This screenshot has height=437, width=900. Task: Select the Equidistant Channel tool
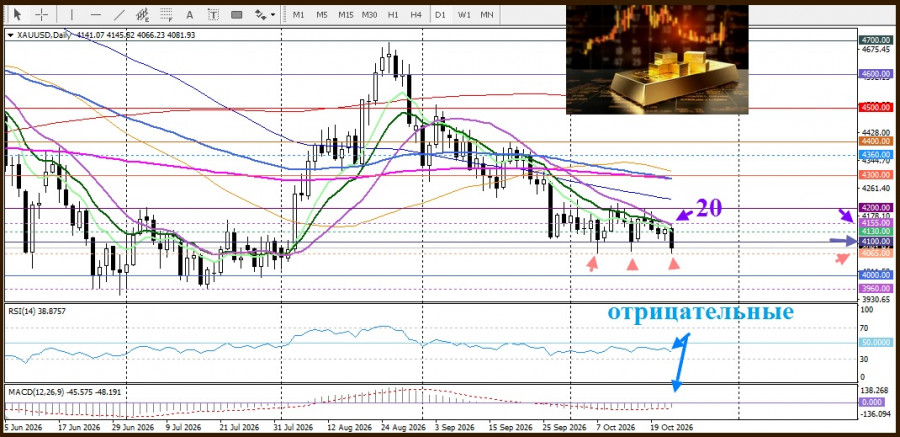(x=143, y=14)
